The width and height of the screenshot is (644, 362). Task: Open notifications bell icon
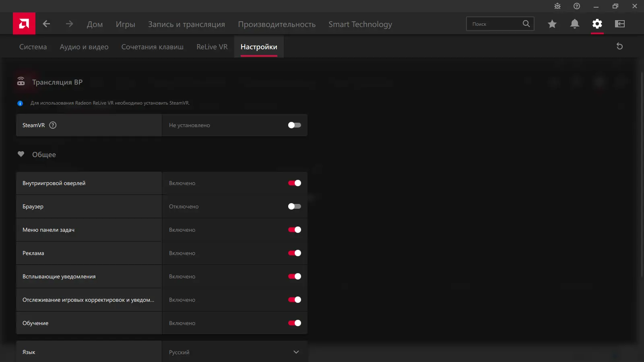[x=575, y=24]
